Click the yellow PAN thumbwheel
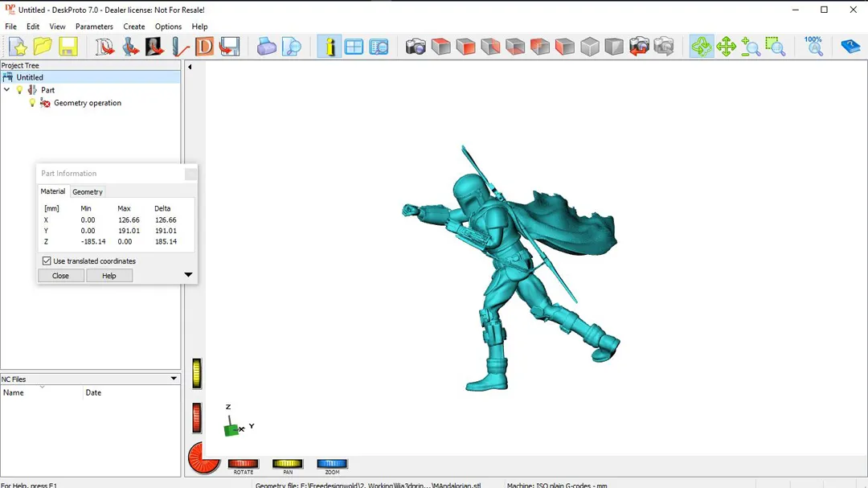 (x=288, y=464)
